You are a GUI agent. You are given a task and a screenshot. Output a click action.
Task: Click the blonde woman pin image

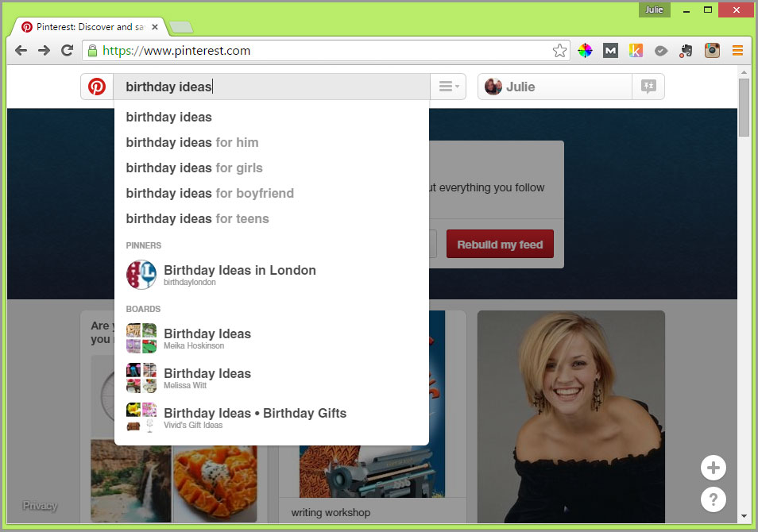571,417
